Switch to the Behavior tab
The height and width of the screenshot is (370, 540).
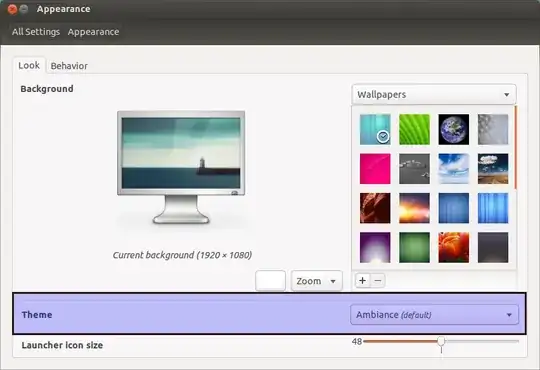69,66
